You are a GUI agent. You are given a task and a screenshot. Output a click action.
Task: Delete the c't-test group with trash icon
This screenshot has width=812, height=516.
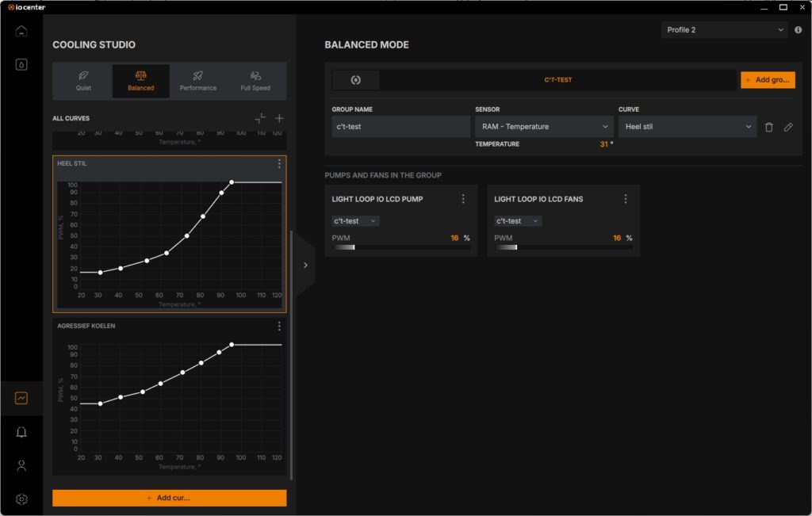(769, 127)
